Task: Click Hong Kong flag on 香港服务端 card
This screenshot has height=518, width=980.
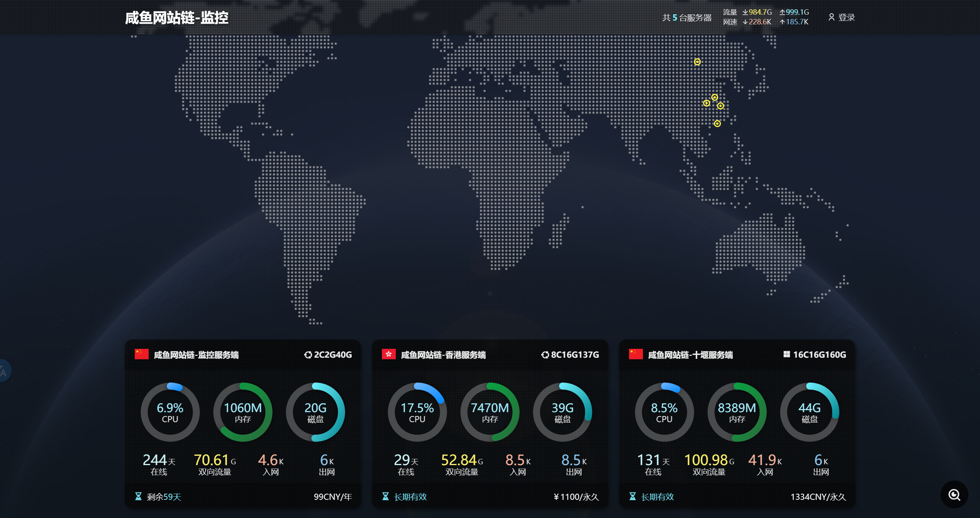Action: pyautogui.click(x=388, y=354)
